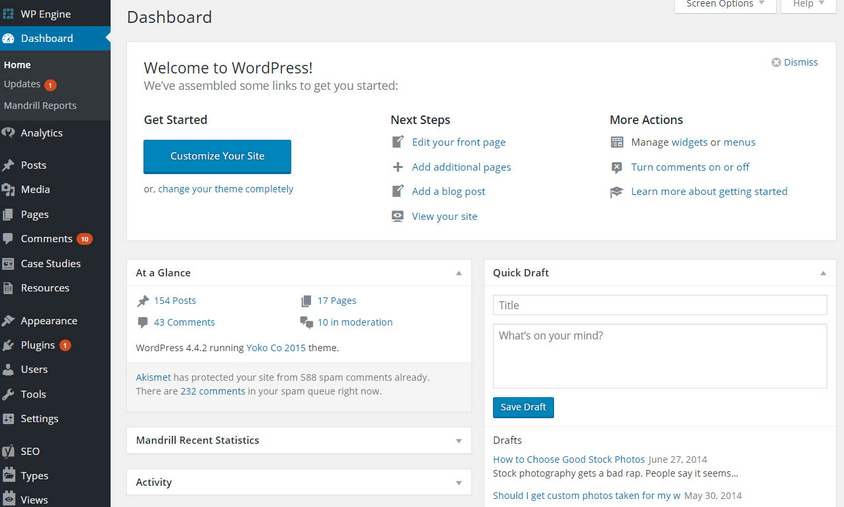This screenshot has width=844, height=507.
Task: Click the plus icon beside Add additional pages
Action: tap(397, 167)
